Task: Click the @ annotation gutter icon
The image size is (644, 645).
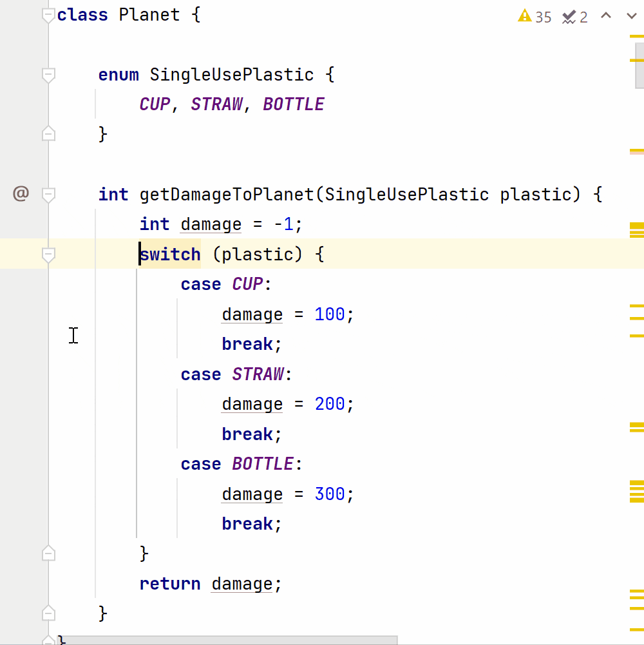Action: click(21, 193)
